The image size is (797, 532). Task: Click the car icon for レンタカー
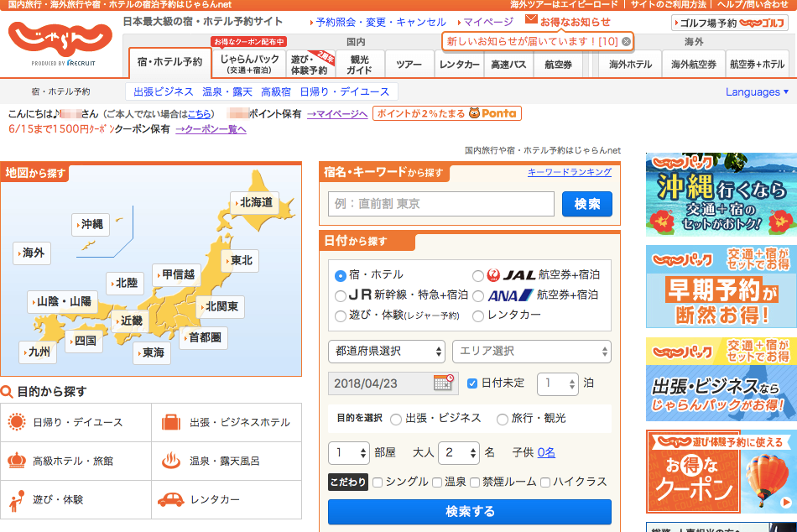pyautogui.click(x=170, y=499)
